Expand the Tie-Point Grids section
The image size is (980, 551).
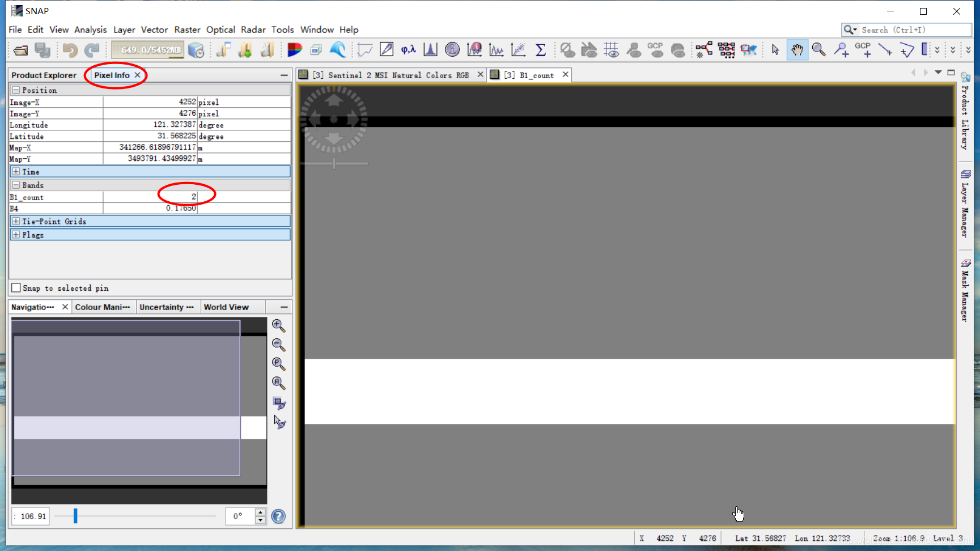click(16, 221)
